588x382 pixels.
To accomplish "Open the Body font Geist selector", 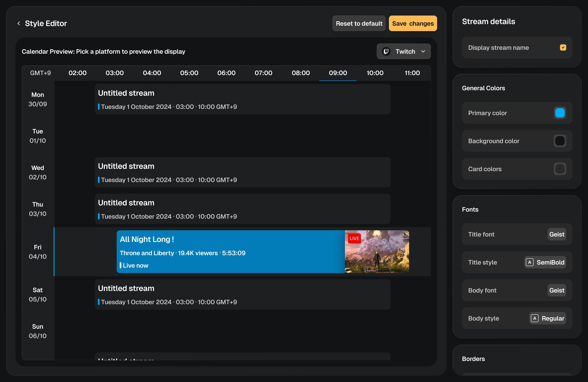I will point(557,290).
